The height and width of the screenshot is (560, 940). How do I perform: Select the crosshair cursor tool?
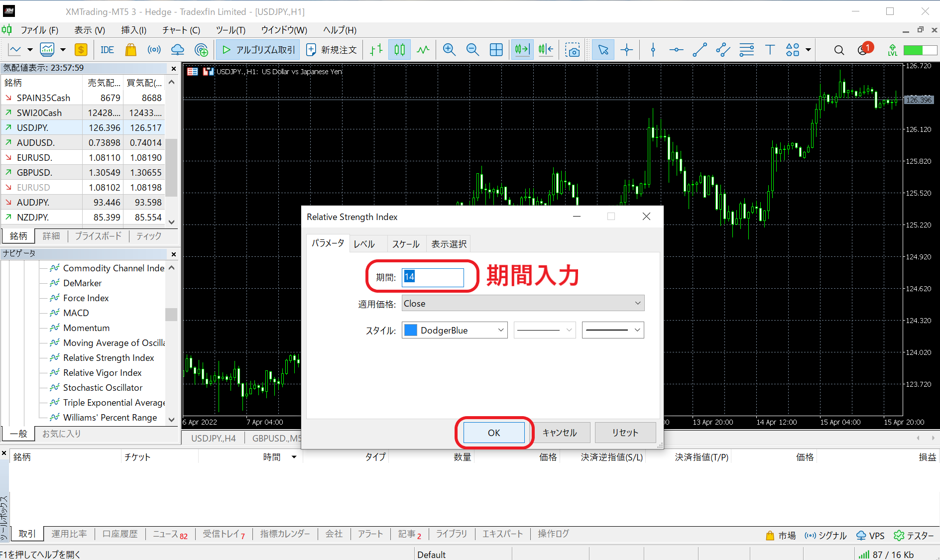[627, 50]
